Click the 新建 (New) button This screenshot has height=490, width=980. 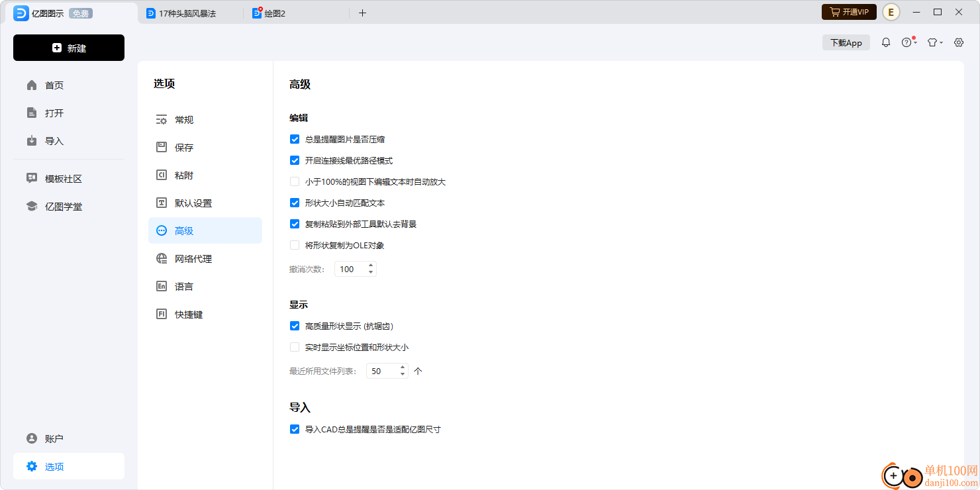tap(69, 48)
